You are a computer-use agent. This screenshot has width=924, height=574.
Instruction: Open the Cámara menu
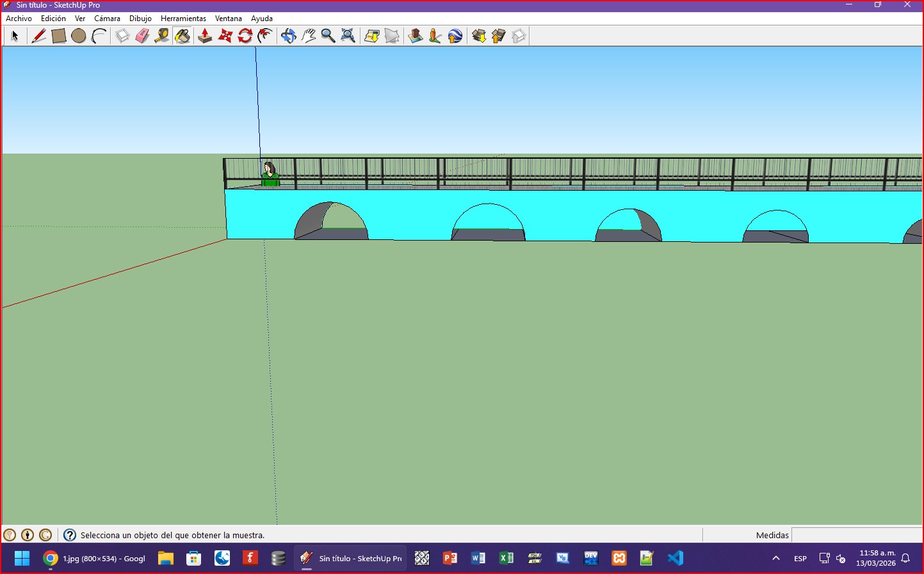pos(107,19)
